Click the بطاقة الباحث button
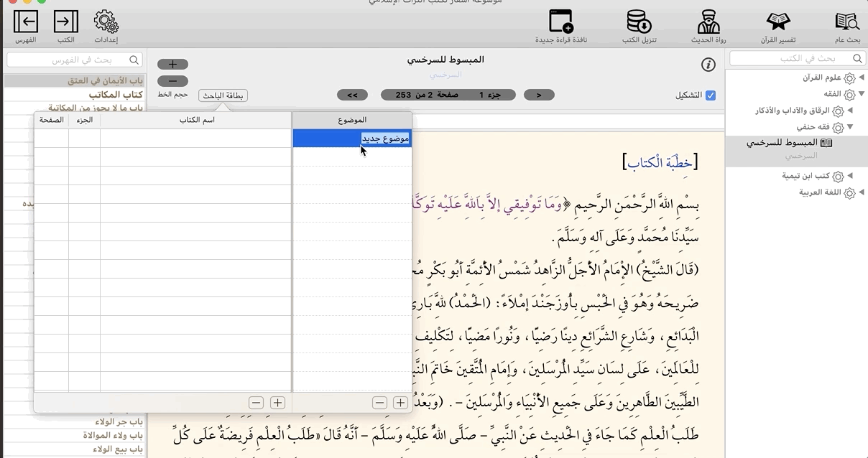This screenshot has width=868, height=458. pyautogui.click(x=223, y=95)
